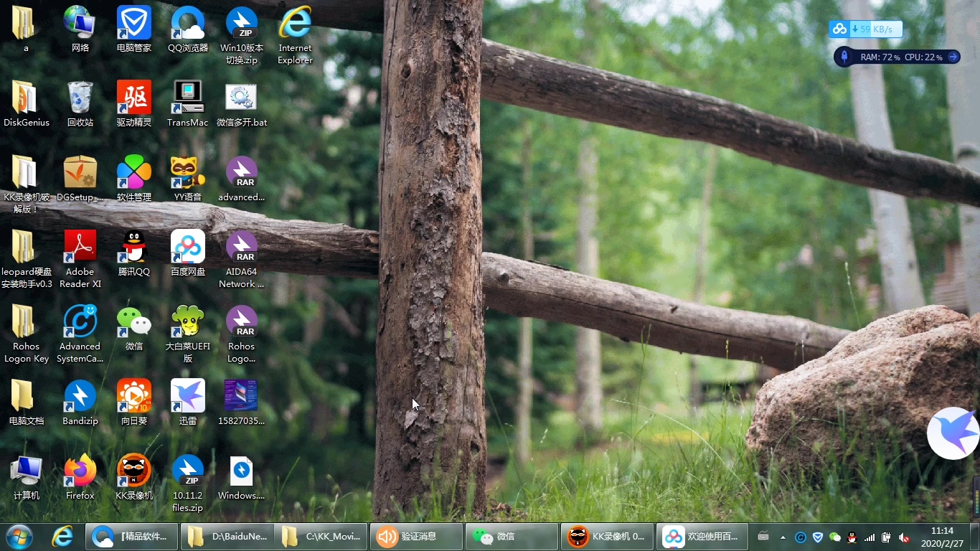The image size is (980, 551).
Task: Launch Adobe Reader XI
Action: click(80, 259)
